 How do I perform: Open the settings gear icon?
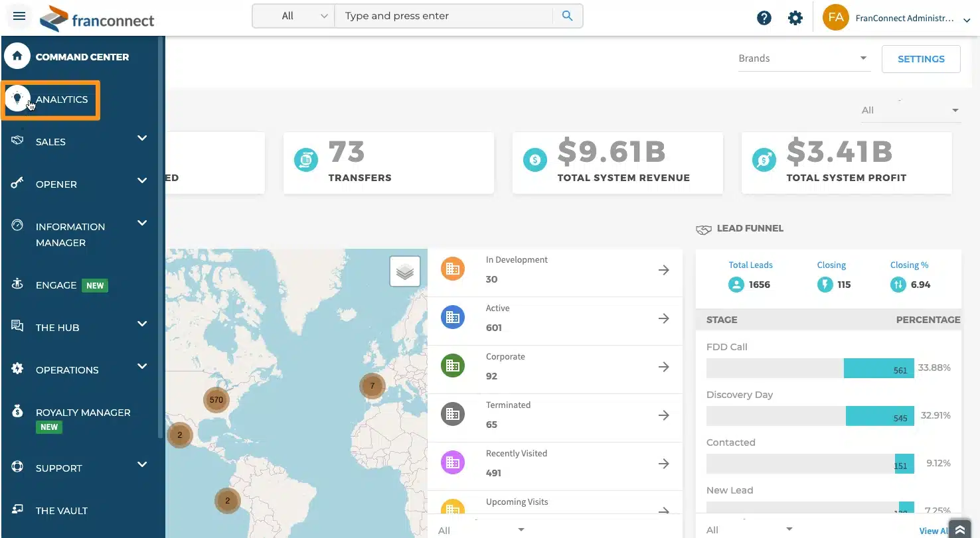click(x=795, y=18)
